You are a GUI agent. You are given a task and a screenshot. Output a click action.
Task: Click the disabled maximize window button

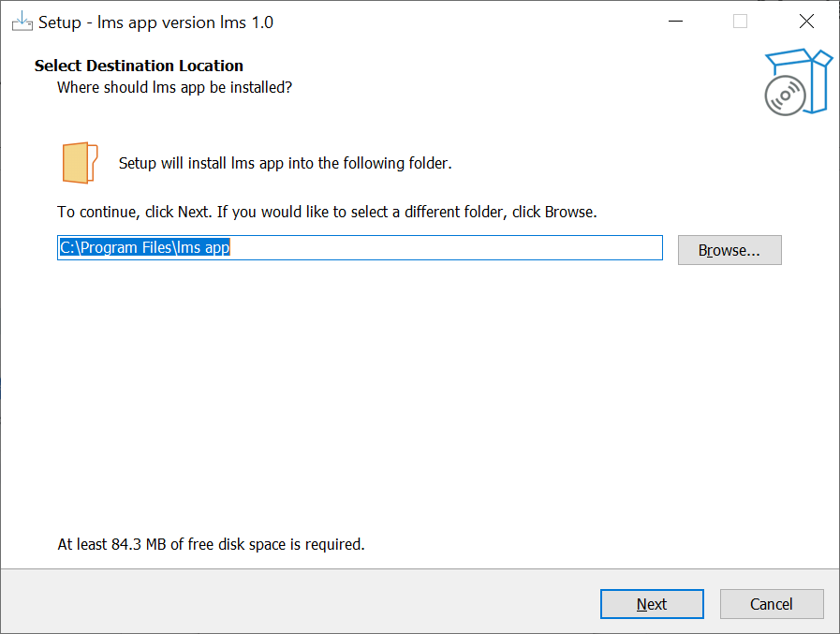(x=740, y=22)
